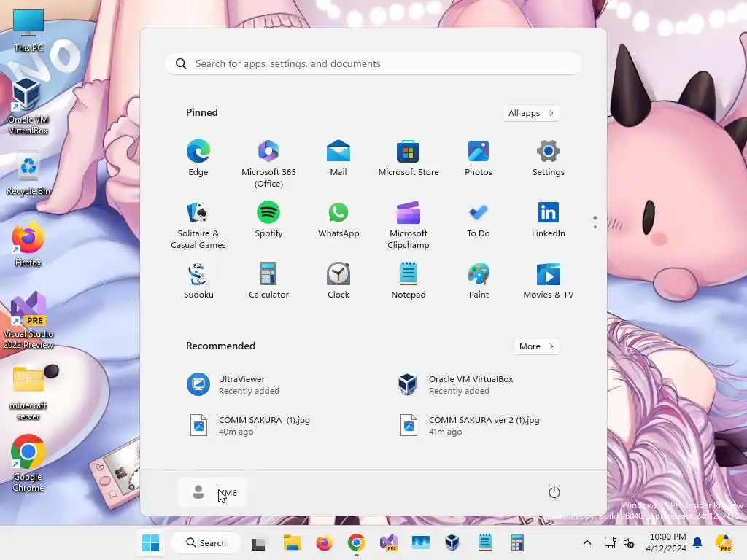This screenshot has height=560, width=747.
Task: Select Visual Studio 2022 Preview desktop shortcut
Action: [28, 321]
